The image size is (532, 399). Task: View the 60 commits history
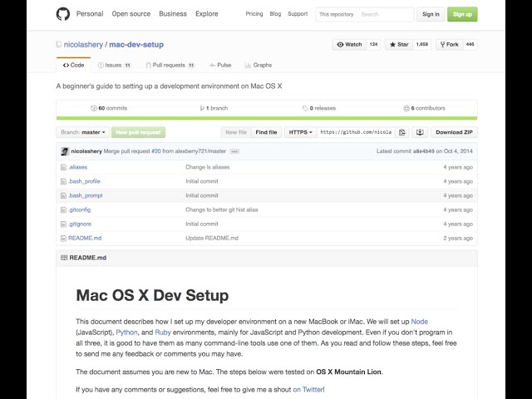[109, 108]
